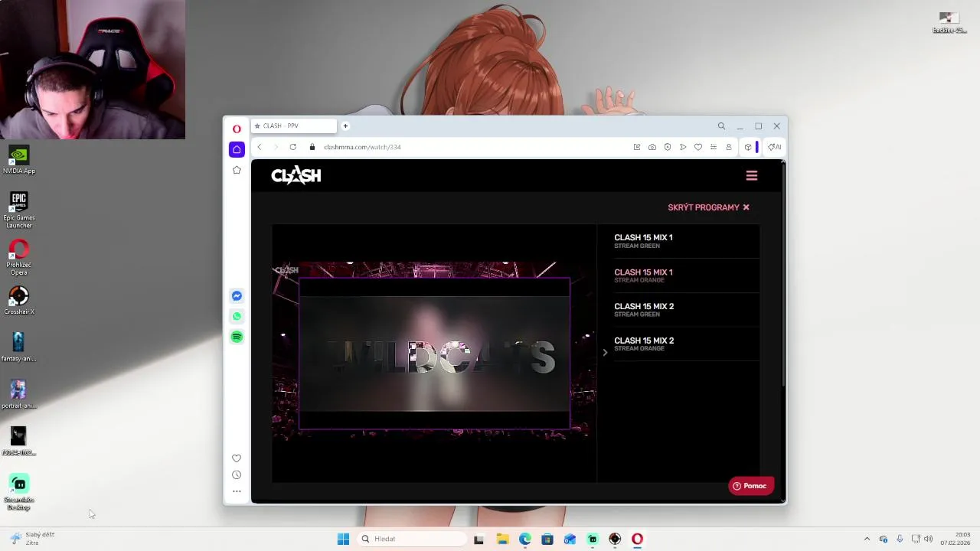Open the bookmarks star in Opera sidebar
This screenshot has width=980, height=551.
coord(237,170)
